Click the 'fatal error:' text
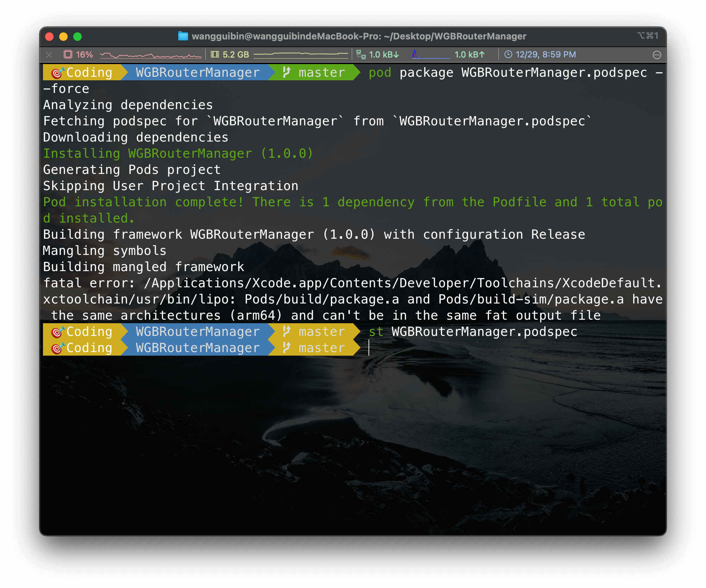The width and height of the screenshot is (706, 588). point(89,283)
